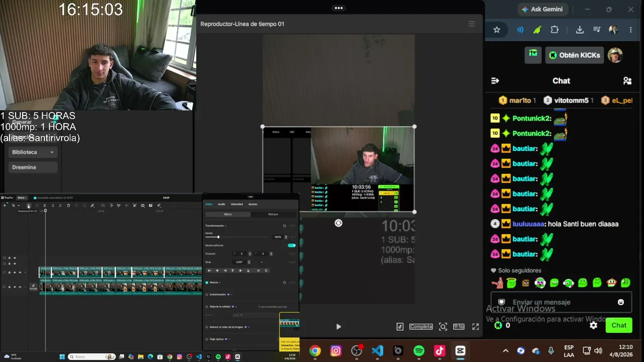Screen dimensions: 644x362
Task: Switch to the Ajustar tab
Action: [x=253, y=204]
